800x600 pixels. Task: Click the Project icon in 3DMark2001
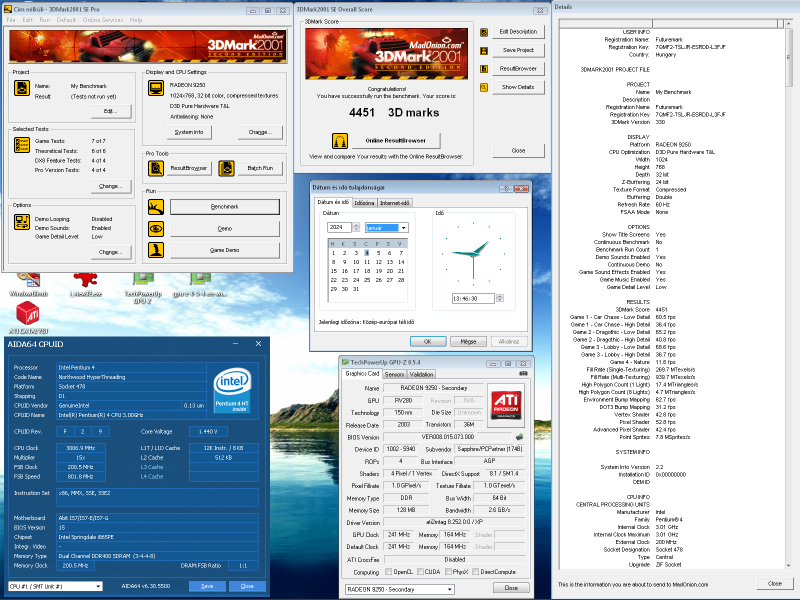tap(21, 88)
